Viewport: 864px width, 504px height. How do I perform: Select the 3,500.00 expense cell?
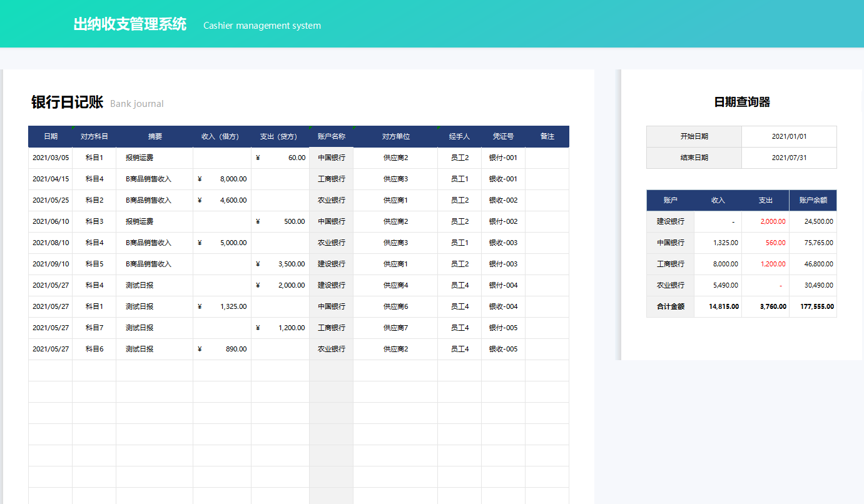pos(280,264)
